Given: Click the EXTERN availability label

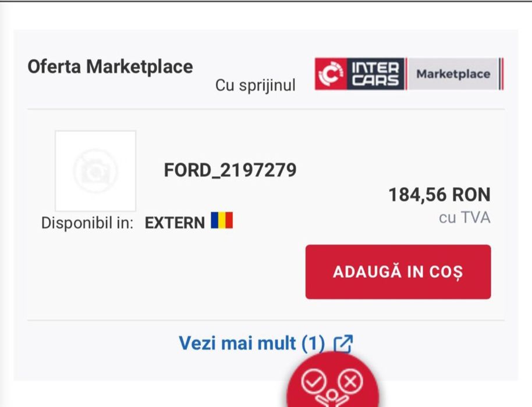Looking at the screenshot, I should (x=175, y=223).
